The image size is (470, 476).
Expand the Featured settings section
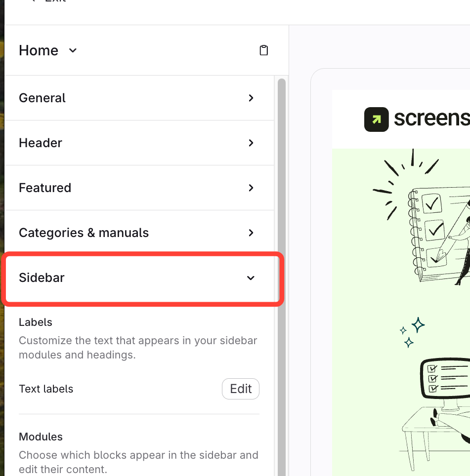[139, 188]
